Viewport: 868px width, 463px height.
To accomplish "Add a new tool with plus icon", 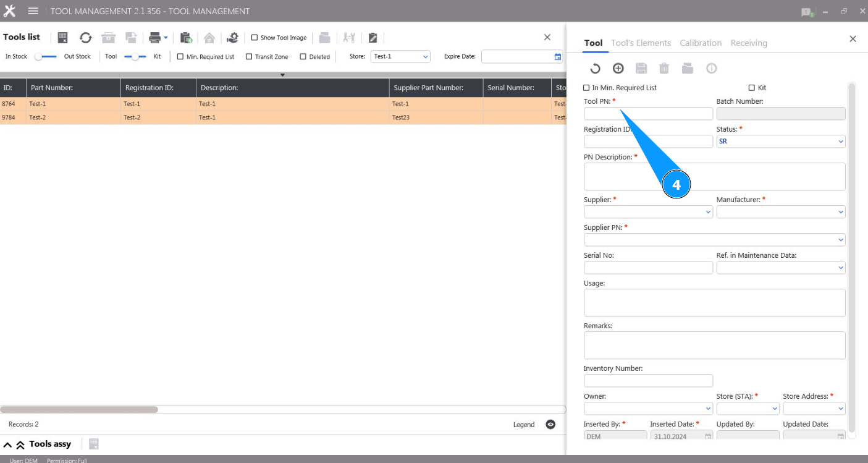I will coord(618,68).
